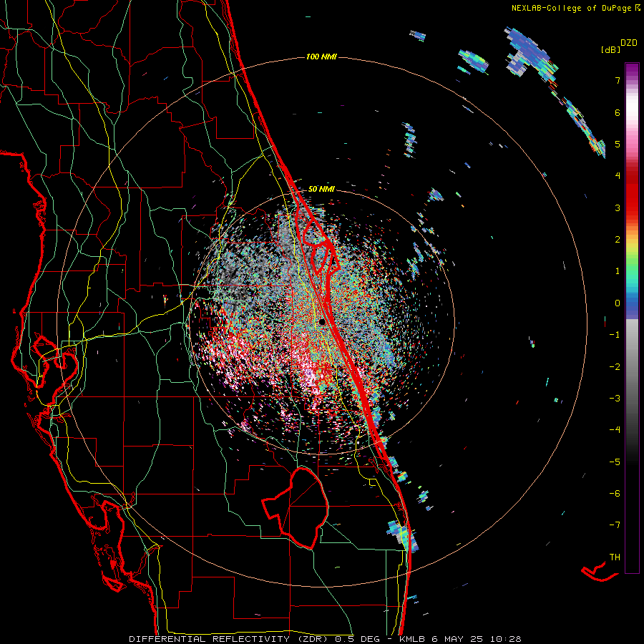Click the -4 value on color scale

615,430
